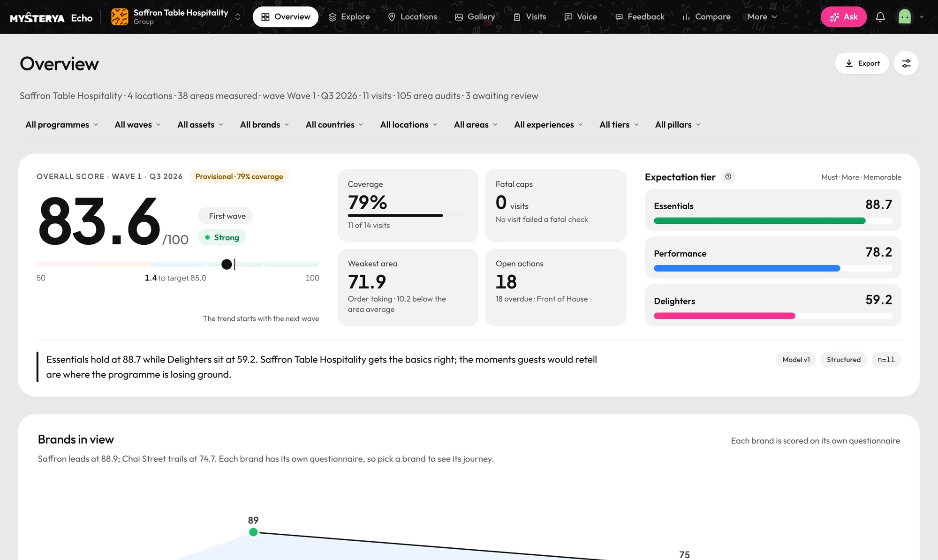Image resolution: width=938 pixels, height=560 pixels.
Task: Open the All experiences dropdown
Action: 548,125
